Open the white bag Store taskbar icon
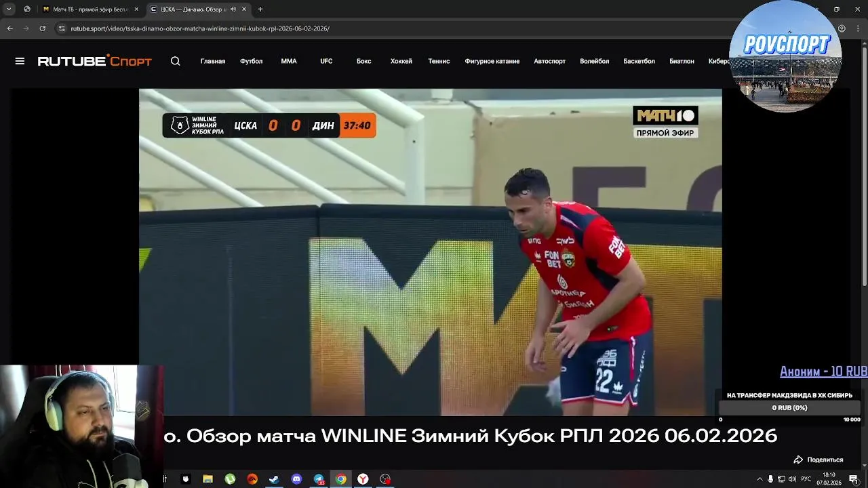868x488 pixels. coord(185,479)
